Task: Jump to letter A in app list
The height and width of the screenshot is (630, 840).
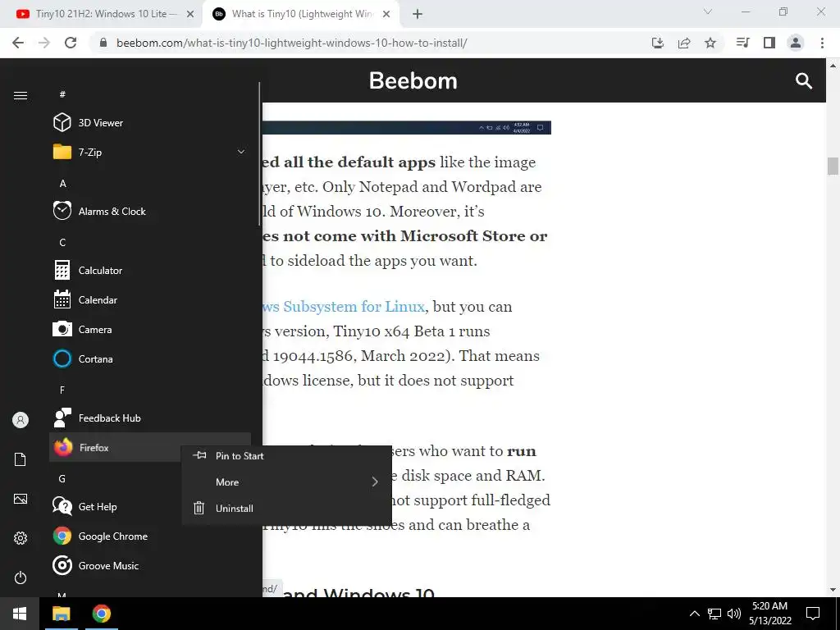Action: 62,183
